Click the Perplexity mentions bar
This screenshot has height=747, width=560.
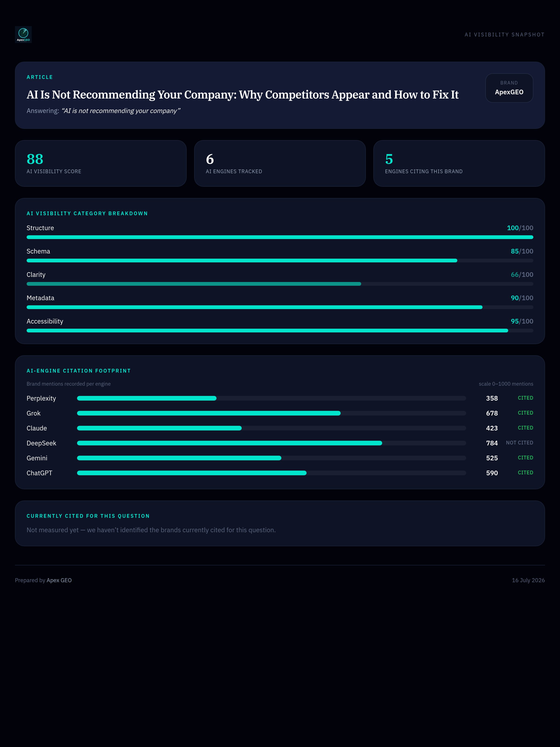pyautogui.click(x=271, y=398)
